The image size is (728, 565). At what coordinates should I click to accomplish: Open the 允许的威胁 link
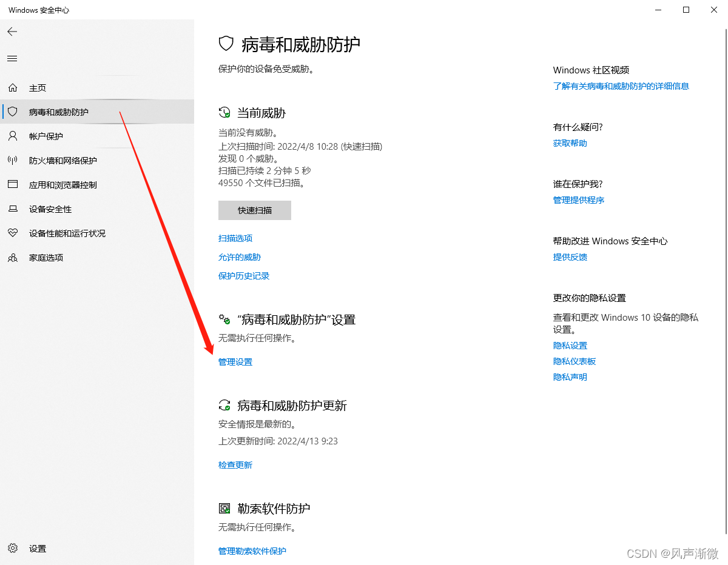[x=240, y=257]
